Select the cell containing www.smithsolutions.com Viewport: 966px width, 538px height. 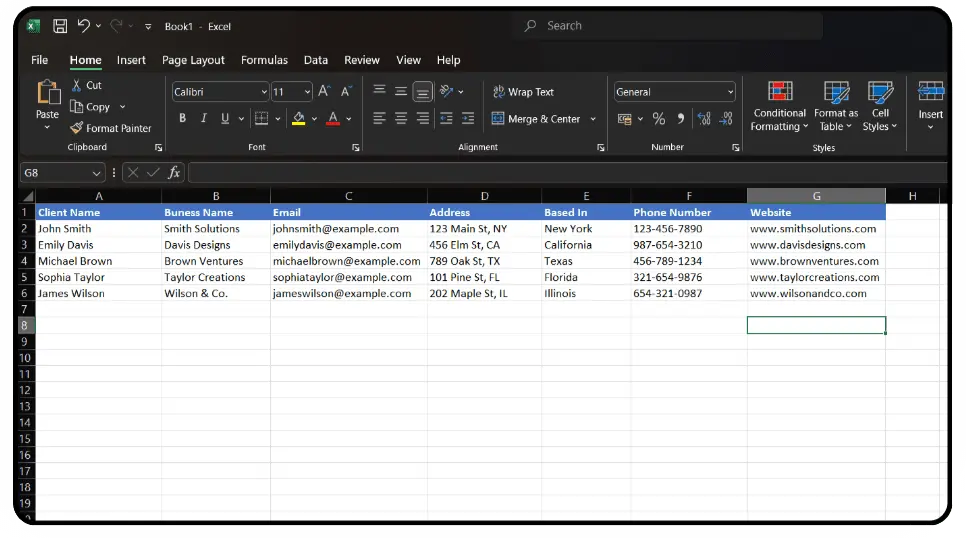pos(814,229)
